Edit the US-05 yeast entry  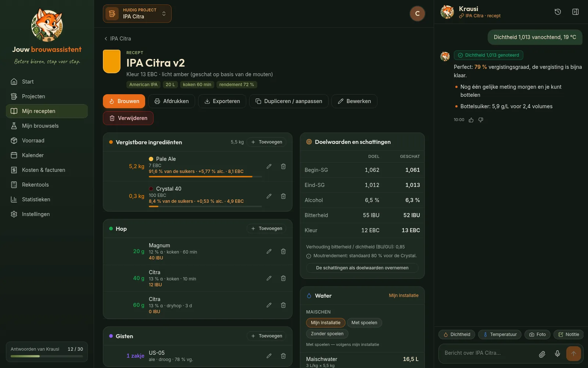tap(269, 356)
